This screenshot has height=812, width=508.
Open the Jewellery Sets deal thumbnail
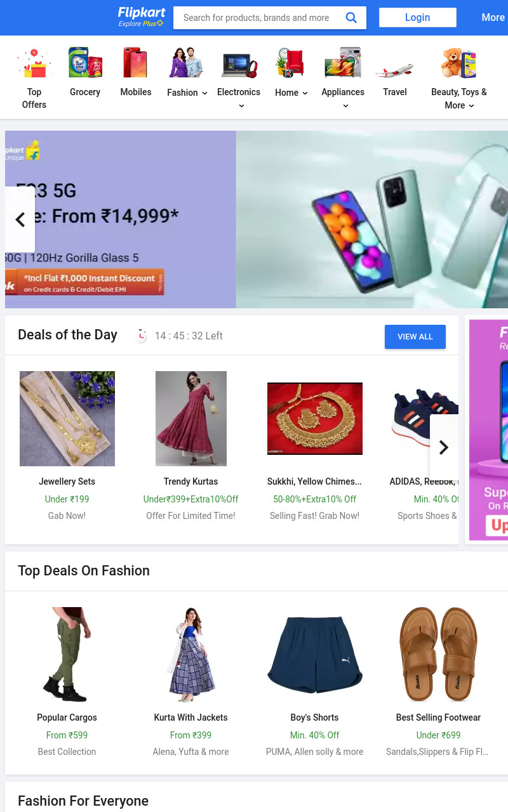coord(67,419)
